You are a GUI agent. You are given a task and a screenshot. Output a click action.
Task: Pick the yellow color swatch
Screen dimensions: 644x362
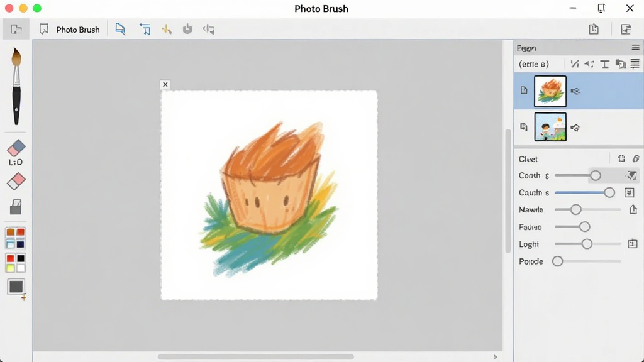10,268
